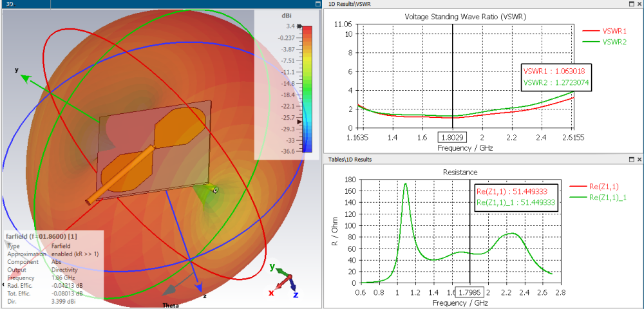This screenshot has width=644, height=309.
Task: Click the 'Voltage Standing Wave Ratio (VSWR)' plot title
Action: point(466,17)
